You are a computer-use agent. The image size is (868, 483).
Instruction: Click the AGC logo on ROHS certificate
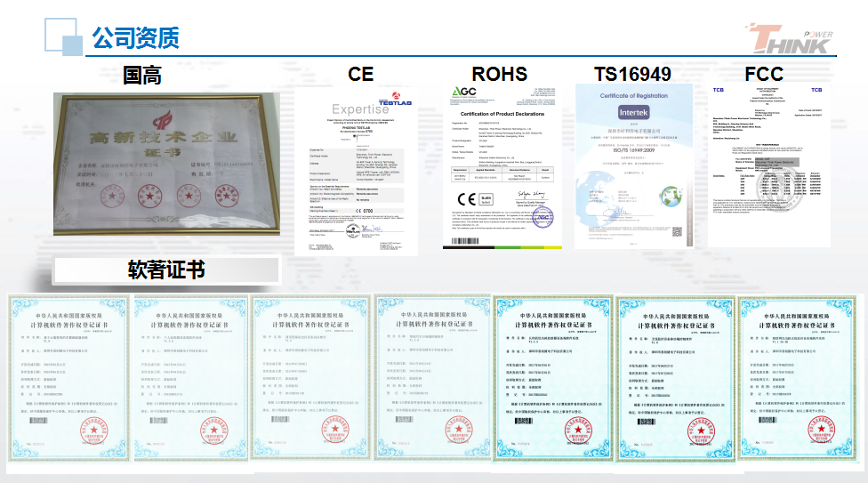pyautogui.click(x=464, y=93)
